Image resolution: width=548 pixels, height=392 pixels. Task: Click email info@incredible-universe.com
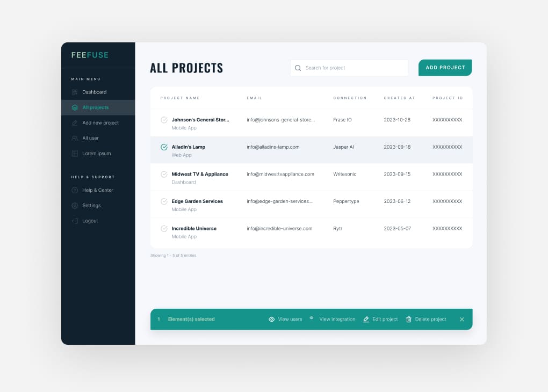click(x=279, y=229)
